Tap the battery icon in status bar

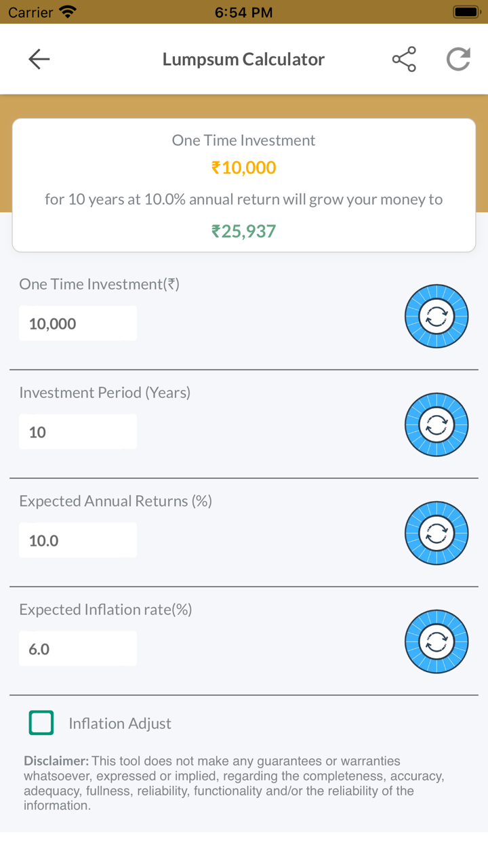click(x=466, y=12)
